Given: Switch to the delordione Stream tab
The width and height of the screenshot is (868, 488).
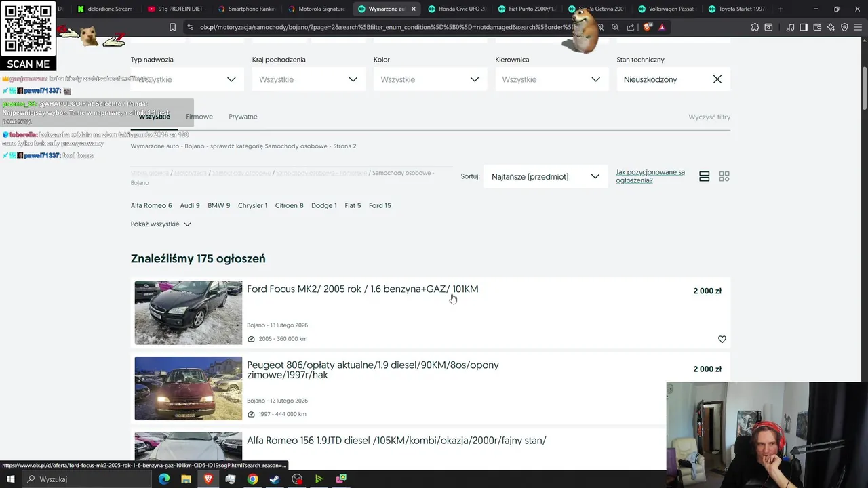Looking at the screenshot, I should [105, 9].
